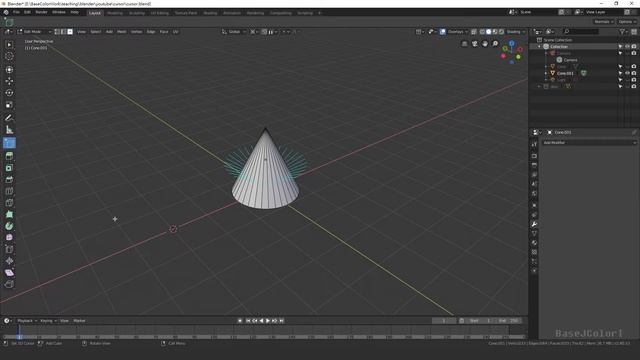The width and height of the screenshot is (640, 360).
Task: Expand the Cone.001 outliner item
Action: [546, 73]
